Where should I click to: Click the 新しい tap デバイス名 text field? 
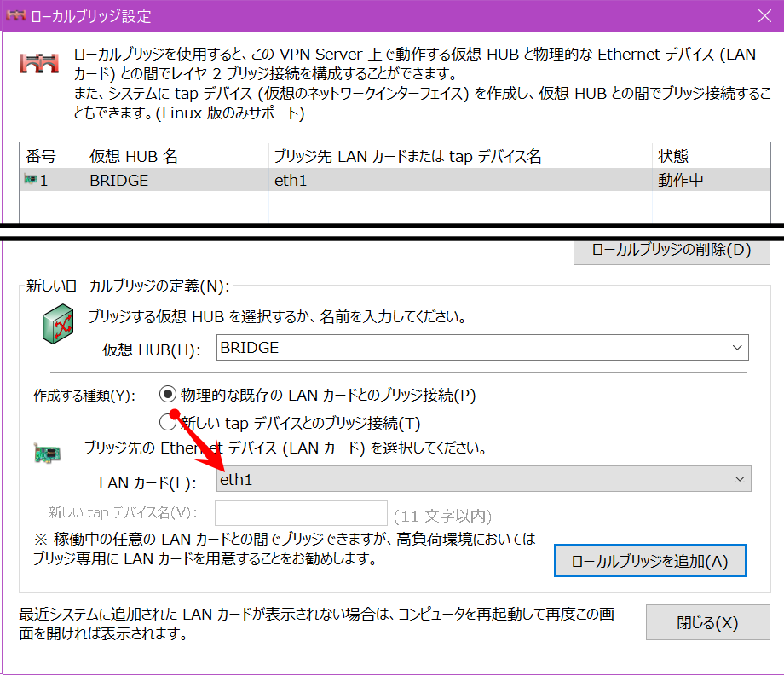point(302,513)
